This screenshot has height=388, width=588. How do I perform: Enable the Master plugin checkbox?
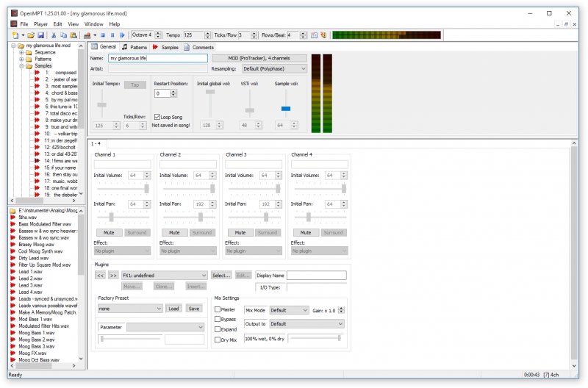pyautogui.click(x=218, y=309)
